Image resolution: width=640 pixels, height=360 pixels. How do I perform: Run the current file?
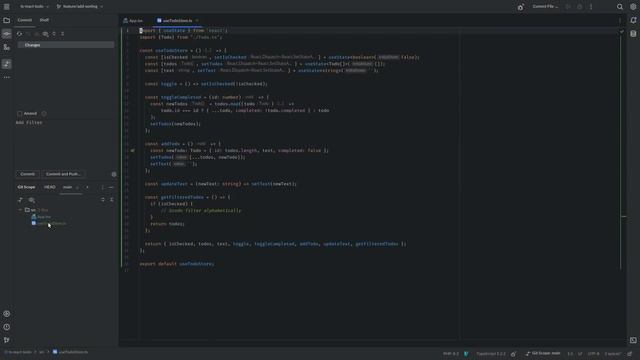568,7
